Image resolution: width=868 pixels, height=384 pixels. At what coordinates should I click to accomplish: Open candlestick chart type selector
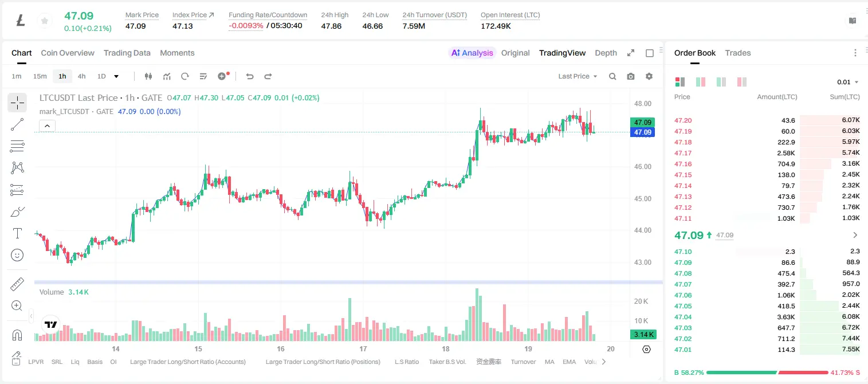pos(148,76)
